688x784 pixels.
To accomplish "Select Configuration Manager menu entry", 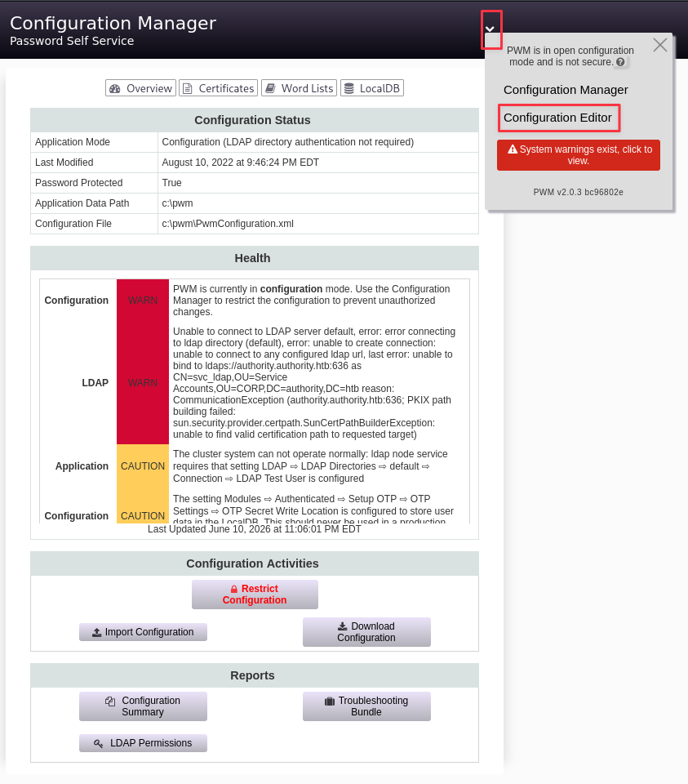I will (x=566, y=90).
